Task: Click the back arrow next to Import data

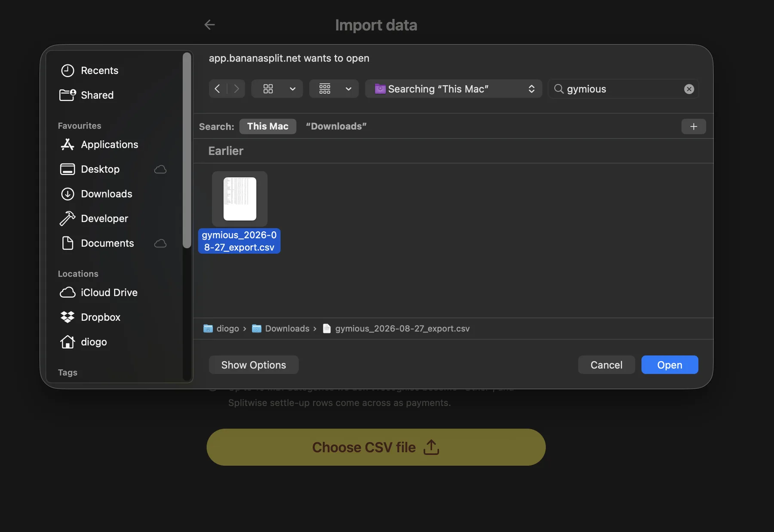Action: click(209, 25)
